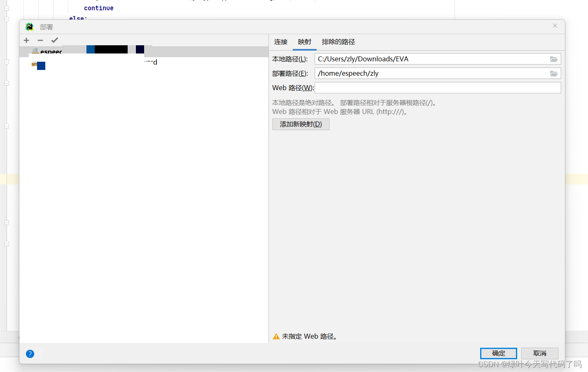Browse local path folder icon
Image resolution: width=588 pixels, height=372 pixels.
(x=554, y=59)
